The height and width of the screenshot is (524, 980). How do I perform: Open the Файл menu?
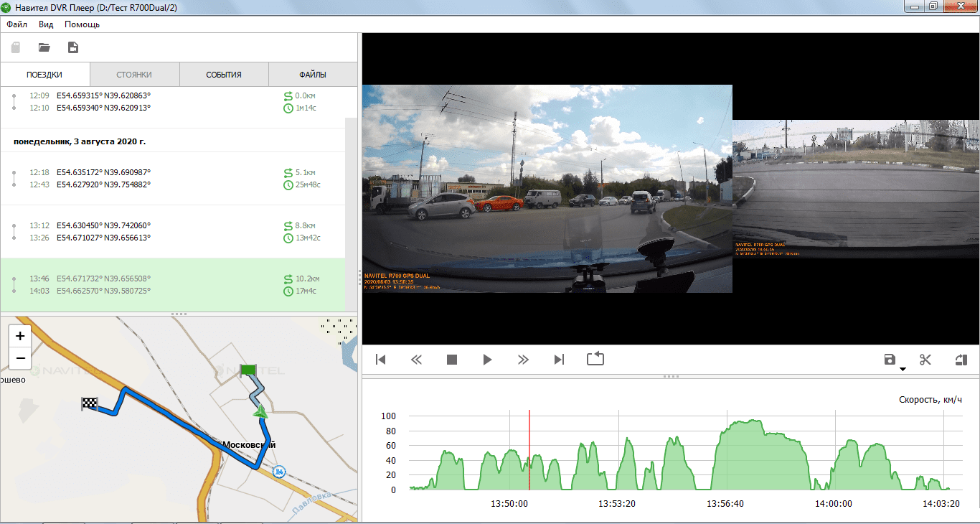(x=17, y=24)
